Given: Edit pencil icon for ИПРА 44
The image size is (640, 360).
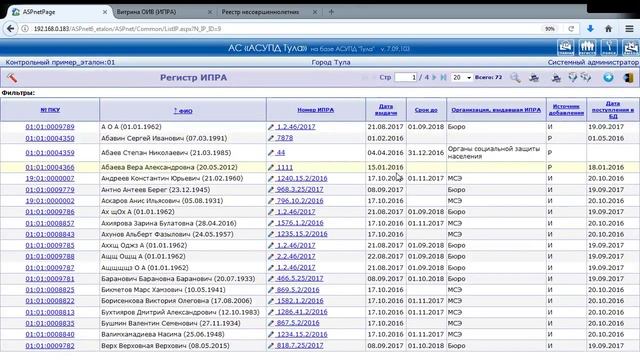Looking at the screenshot, I should pos(271,153).
